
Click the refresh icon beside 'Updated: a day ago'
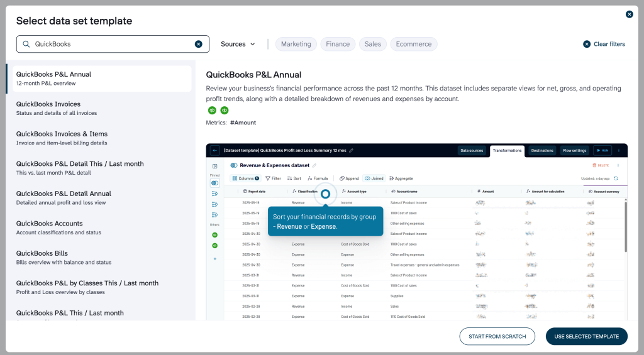click(616, 178)
